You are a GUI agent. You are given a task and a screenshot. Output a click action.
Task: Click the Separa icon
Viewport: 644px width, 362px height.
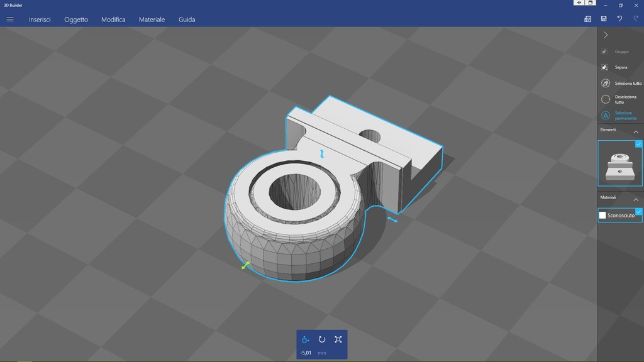pyautogui.click(x=605, y=67)
